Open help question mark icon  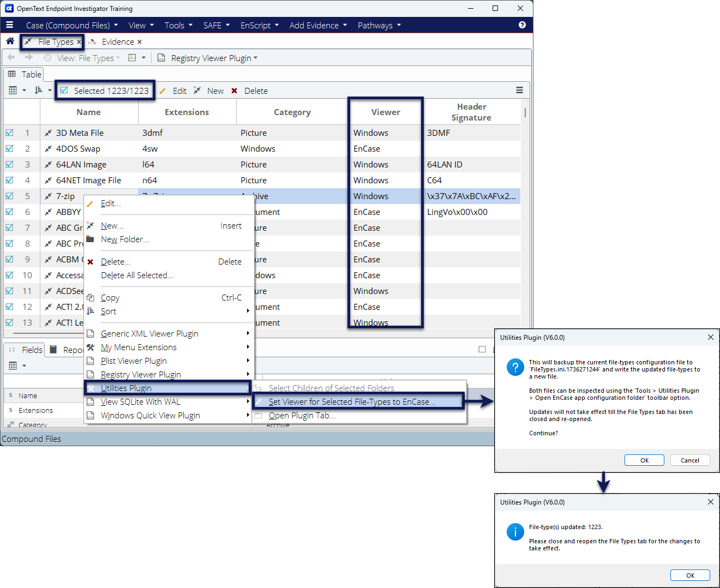[522, 25]
